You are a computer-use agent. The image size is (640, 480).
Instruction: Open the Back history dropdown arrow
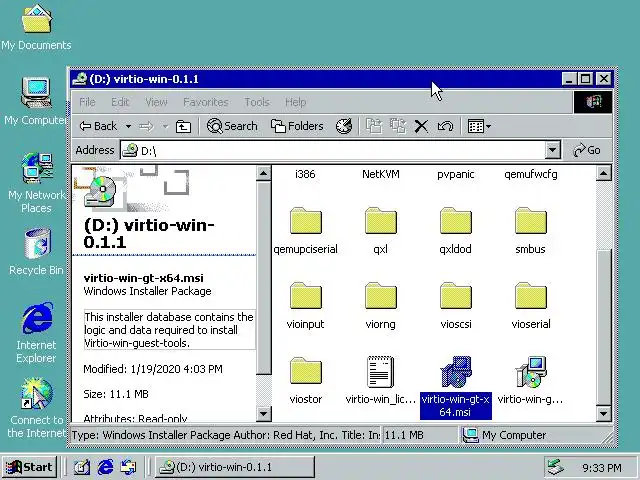click(128, 127)
